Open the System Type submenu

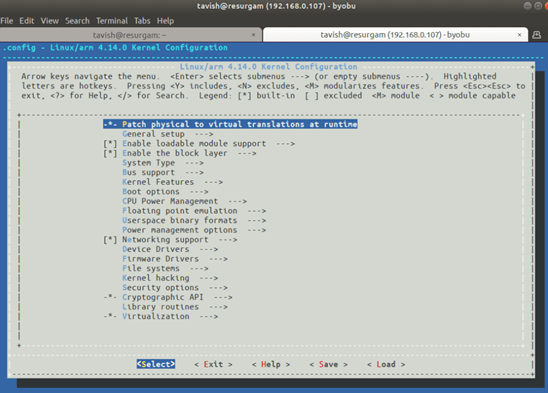click(x=163, y=163)
